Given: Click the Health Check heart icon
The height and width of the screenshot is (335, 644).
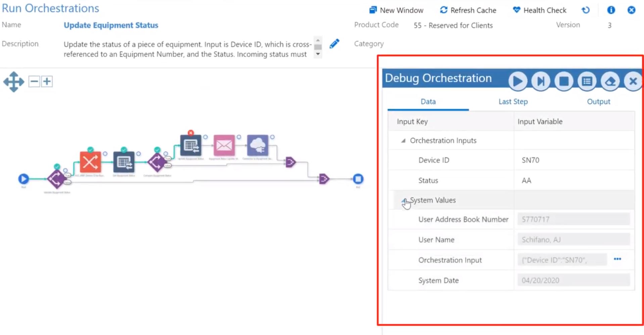Looking at the screenshot, I should click(516, 10).
